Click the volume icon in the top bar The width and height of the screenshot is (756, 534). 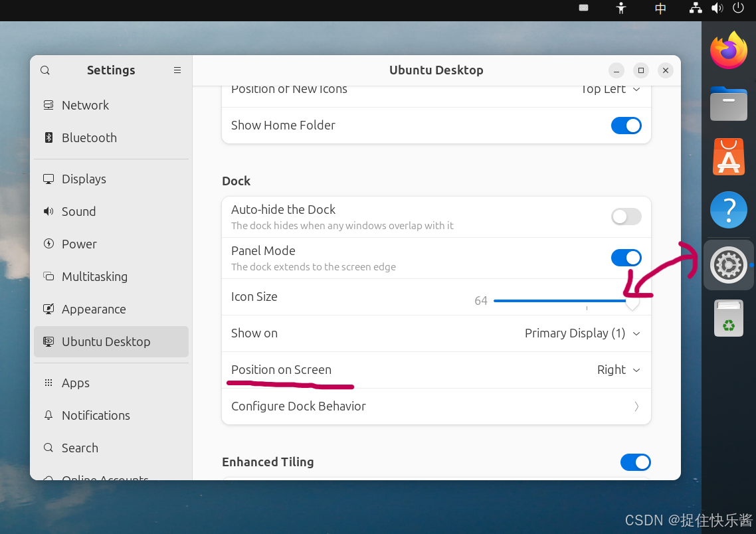(x=717, y=8)
